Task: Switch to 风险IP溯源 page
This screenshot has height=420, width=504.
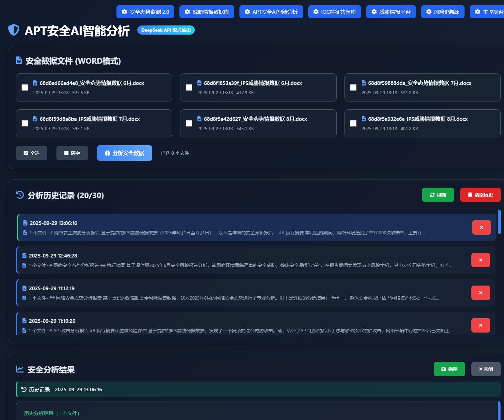Action: click(443, 12)
